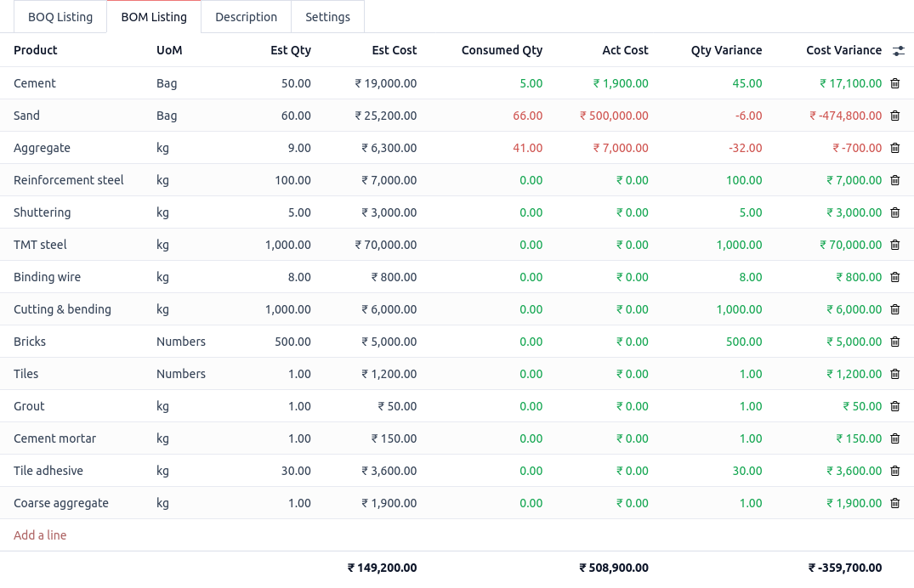Delete the TMT steel entry
The width and height of the screenshot is (914, 588).
pyautogui.click(x=894, y=245)
